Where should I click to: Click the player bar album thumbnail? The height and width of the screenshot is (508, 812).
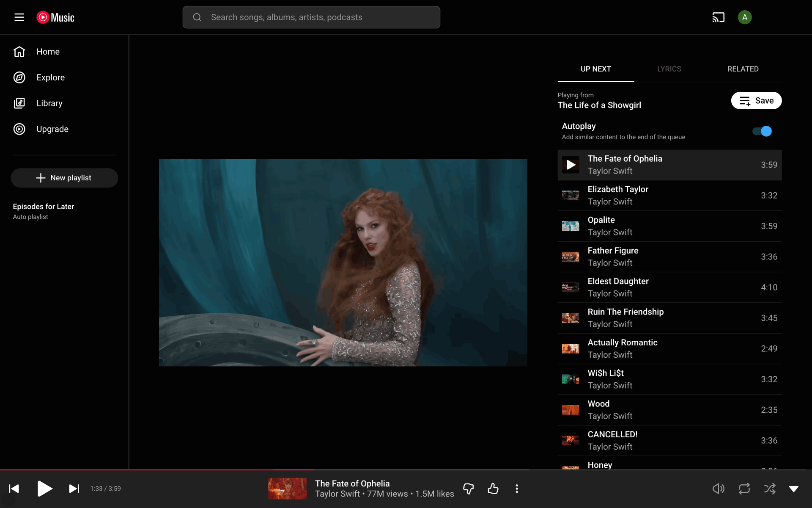pyautogui.click(x=288, y=489)
